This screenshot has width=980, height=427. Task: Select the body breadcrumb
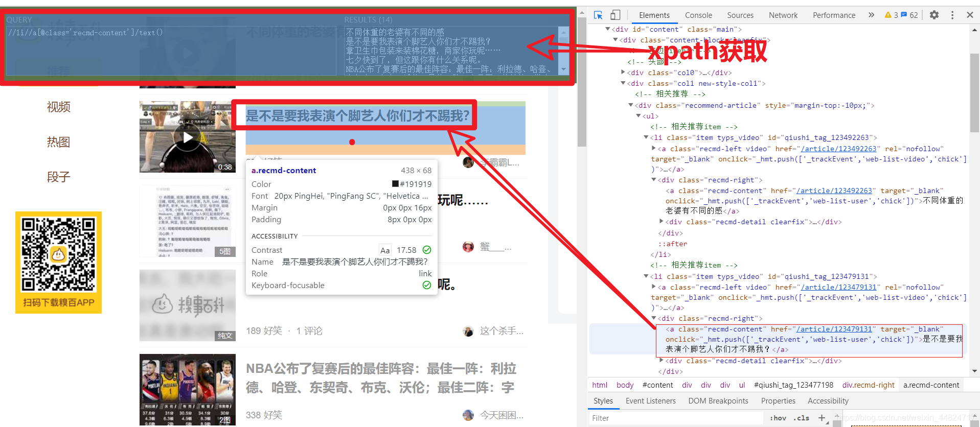click(x=625, y=385)
